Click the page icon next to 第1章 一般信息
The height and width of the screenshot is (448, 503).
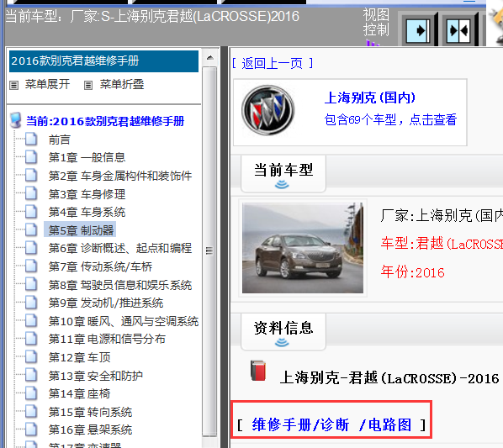[31, 157]
